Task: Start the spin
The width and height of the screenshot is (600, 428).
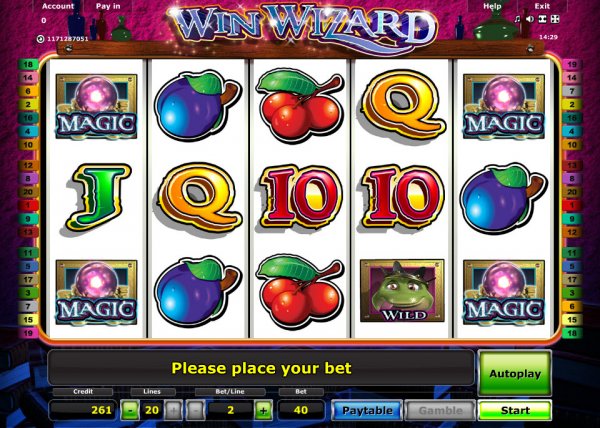Action: click(x=515, y=410)
